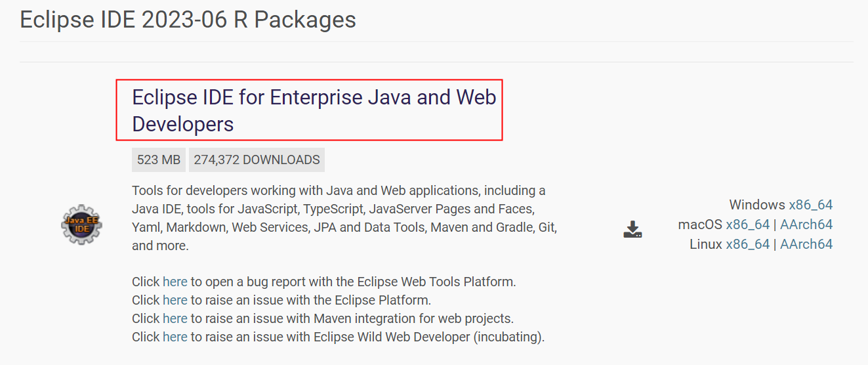Click the Java EE IDE gear icon
This screenshot has width=868, height=365.
[x=81, y=225]
